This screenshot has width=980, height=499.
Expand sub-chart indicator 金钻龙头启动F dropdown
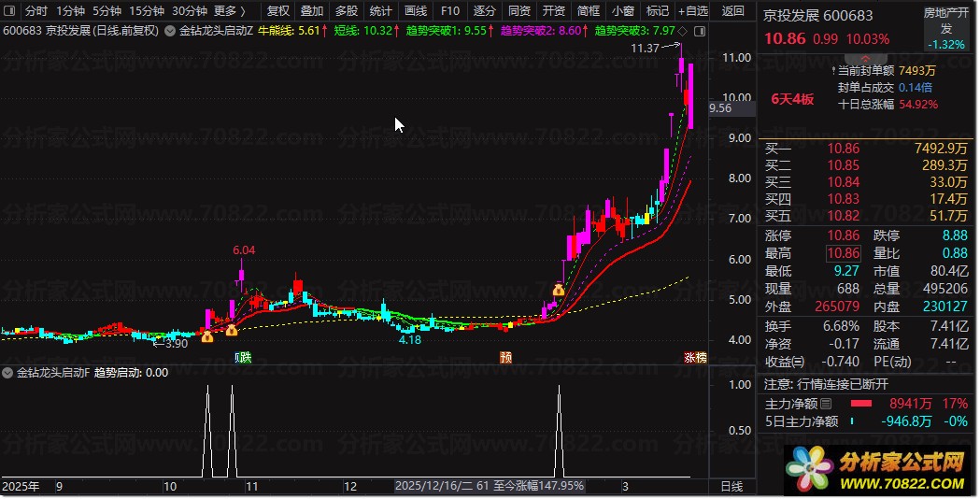[7, 373]
